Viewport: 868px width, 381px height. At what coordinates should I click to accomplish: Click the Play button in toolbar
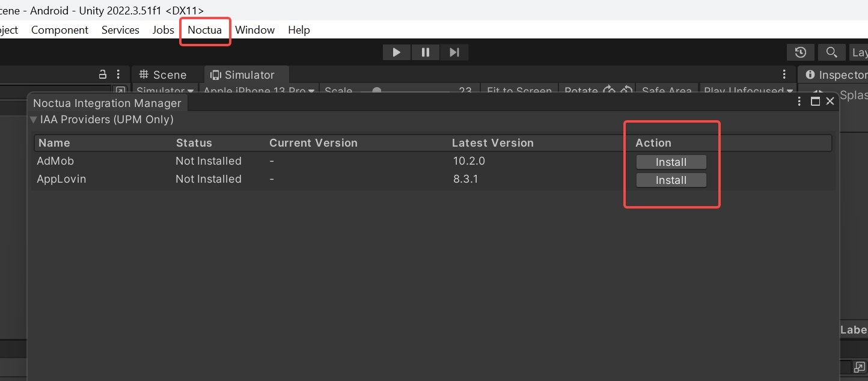pyautogui.click(x=396, y=52)
